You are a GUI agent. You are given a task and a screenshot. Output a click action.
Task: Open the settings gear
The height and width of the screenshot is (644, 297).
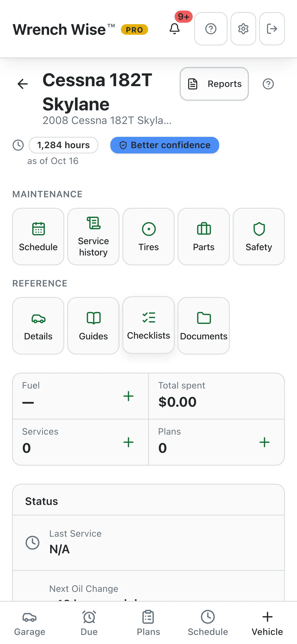click(x=243, y=29)
